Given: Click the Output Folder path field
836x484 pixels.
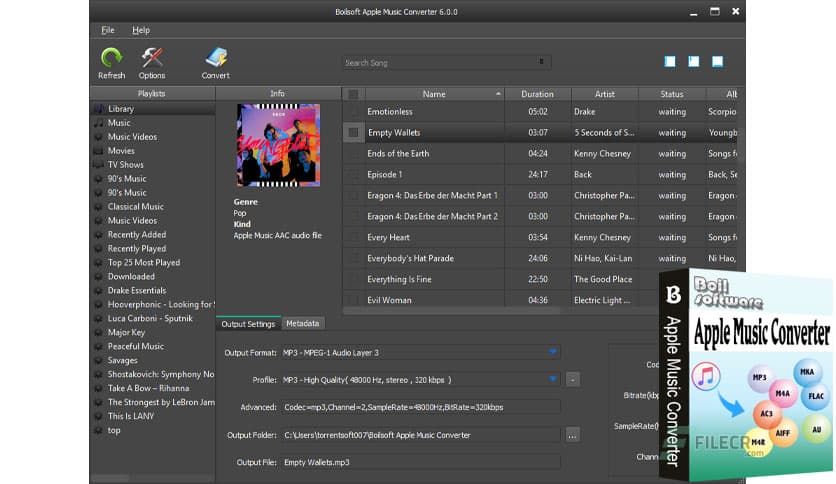Looking at the screenshot, I should click(421, 435).
